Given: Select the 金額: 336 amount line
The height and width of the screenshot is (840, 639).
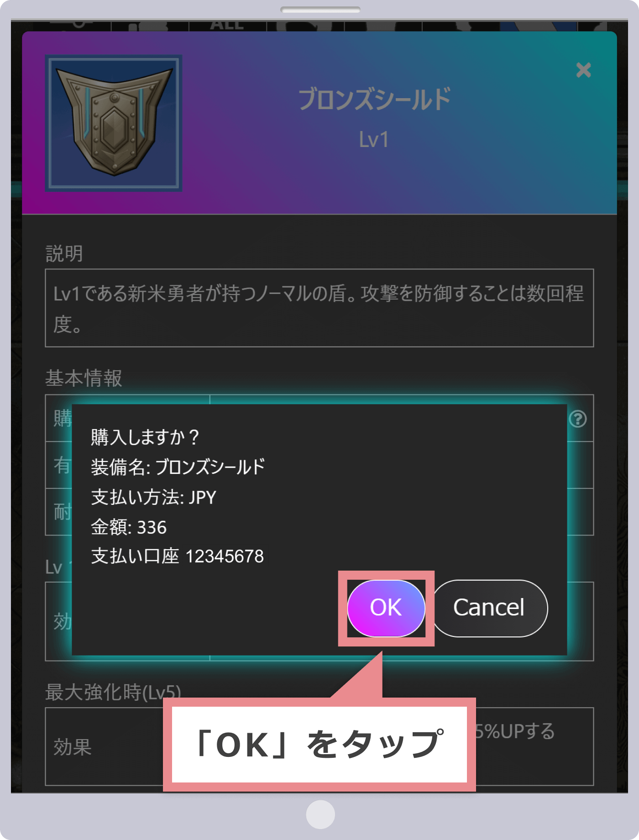Looking at the screenshot, I should [129, 527].
